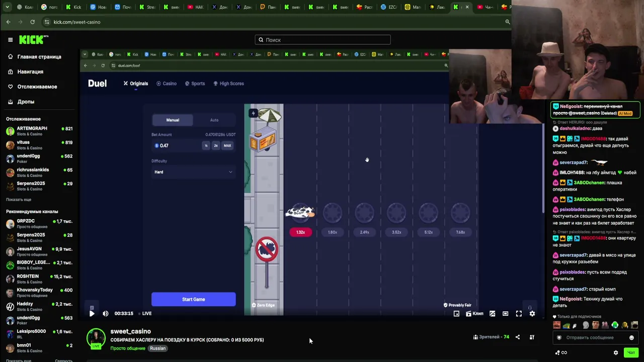The height and width of the screenshot is (362, 644).
Task: Pick the green alien subscriber emote
Action: (x=615, y=325)
